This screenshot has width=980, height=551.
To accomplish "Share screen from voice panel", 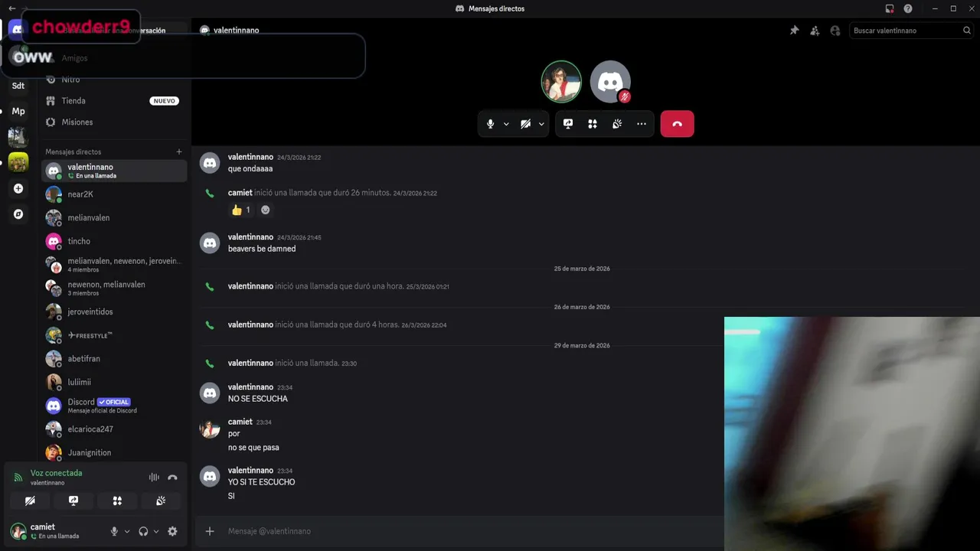I will (73, 500).
